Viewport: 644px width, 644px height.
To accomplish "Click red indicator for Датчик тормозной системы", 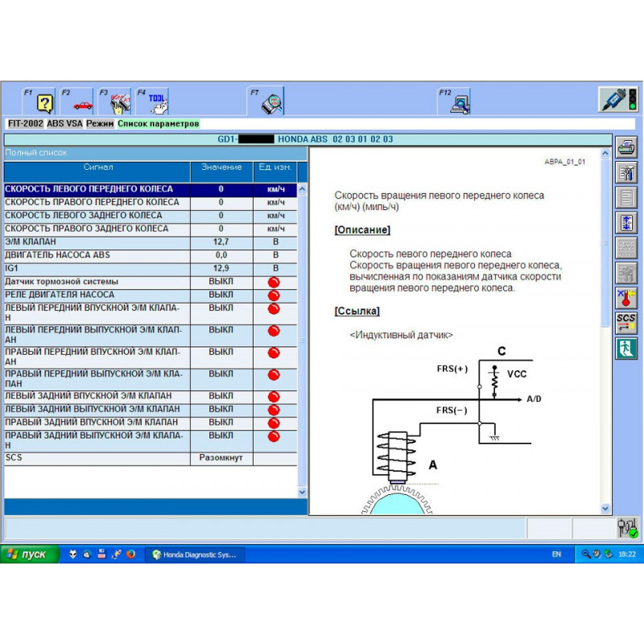I will [274, 283].
